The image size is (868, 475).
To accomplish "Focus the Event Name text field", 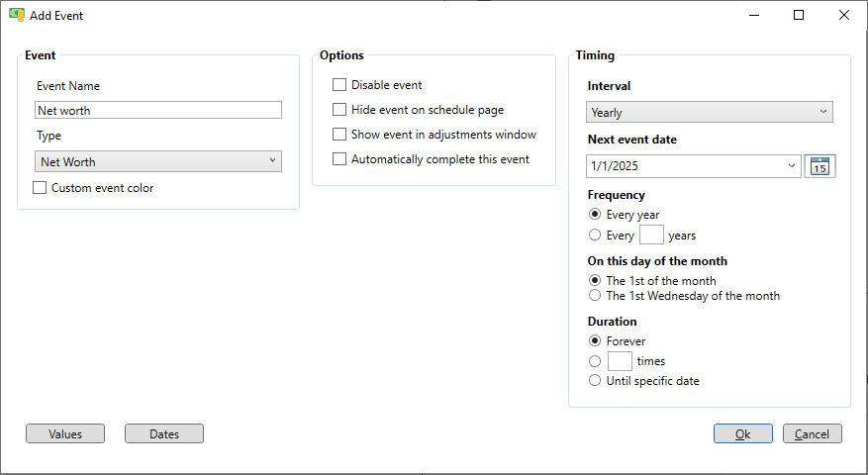I will [158, 110].
